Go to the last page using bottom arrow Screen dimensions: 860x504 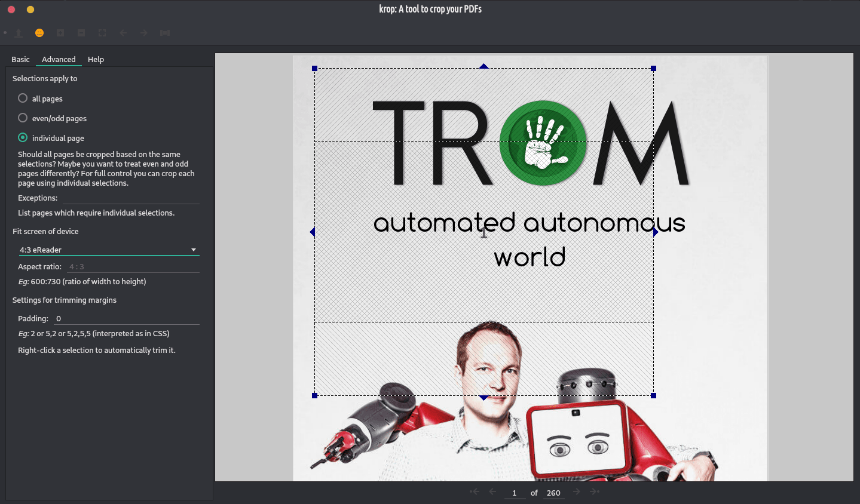tap(595, 491)
